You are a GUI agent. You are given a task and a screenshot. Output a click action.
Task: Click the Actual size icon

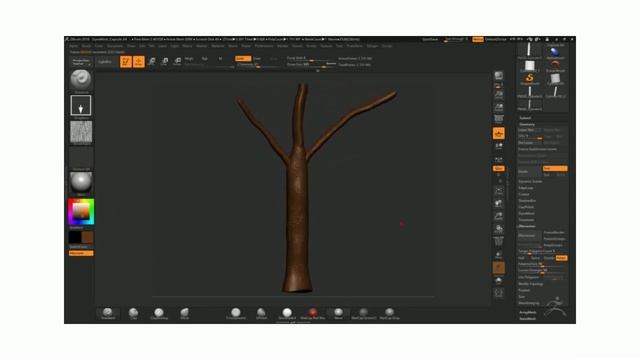coord(499,119)
